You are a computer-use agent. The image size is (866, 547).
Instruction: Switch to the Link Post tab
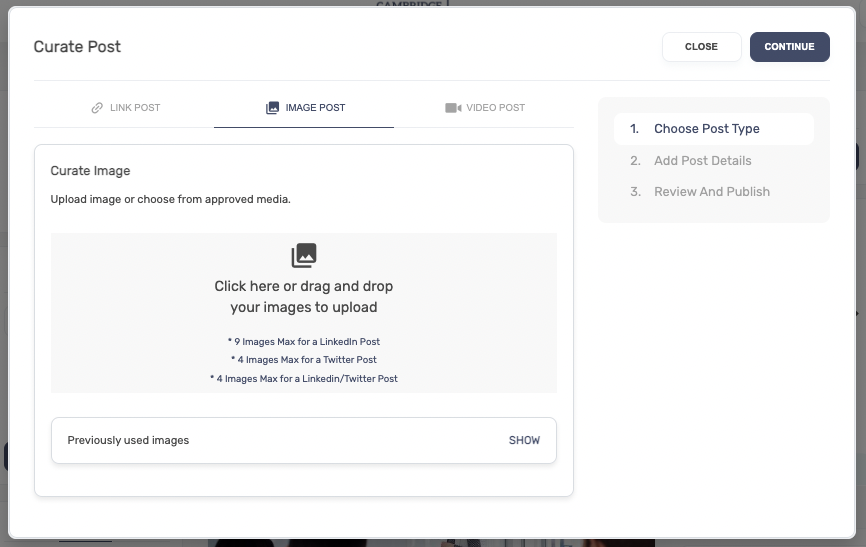134,108
